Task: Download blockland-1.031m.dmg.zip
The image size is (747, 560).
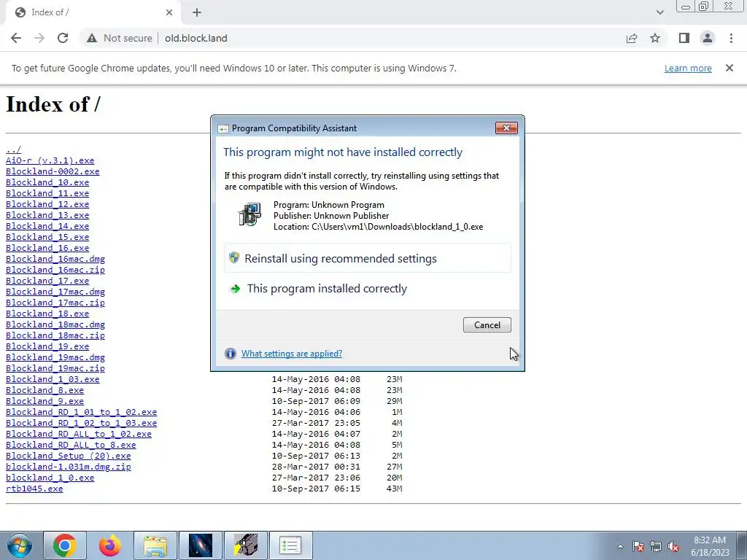Action: pyautogui.click(x=68, y=467)
